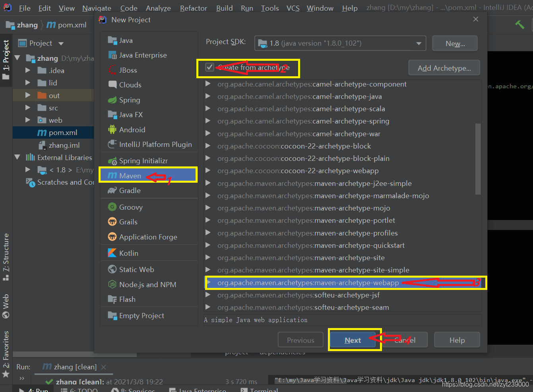Screen dimensions: 533x392
Task: Choose the Clouds project type icon
Action: tap(112, 85)
